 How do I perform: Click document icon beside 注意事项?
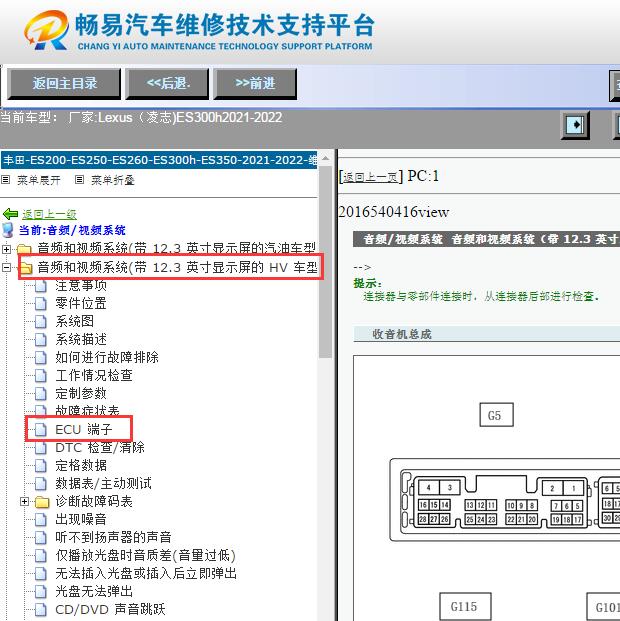point(40,286)
